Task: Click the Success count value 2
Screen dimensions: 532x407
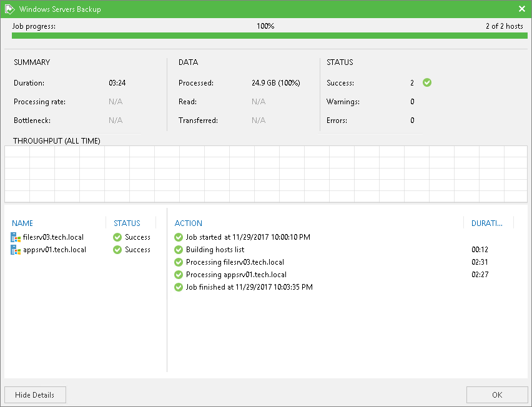Action: click(x=412, y=83)
